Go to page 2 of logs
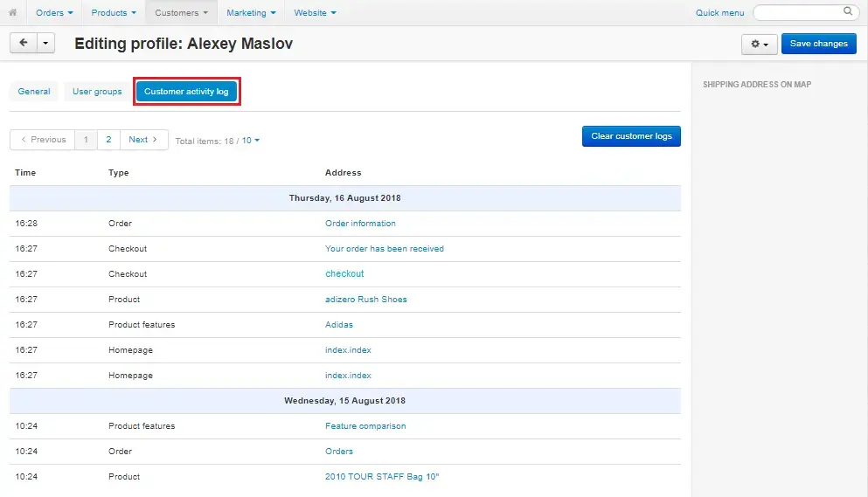 tap(108, 140)
